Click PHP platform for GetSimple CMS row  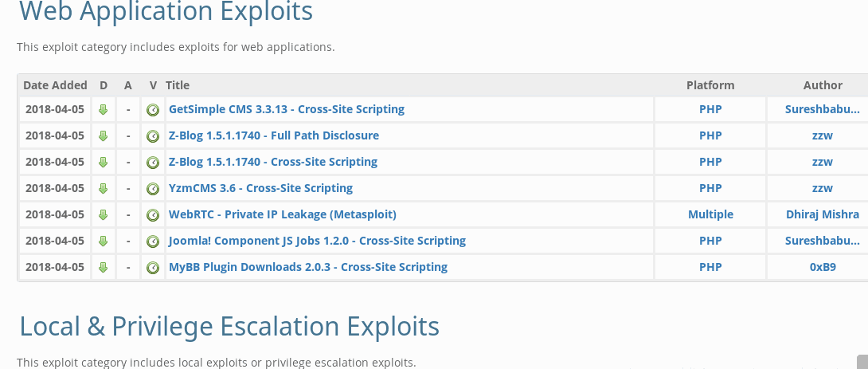pos(710,109)
